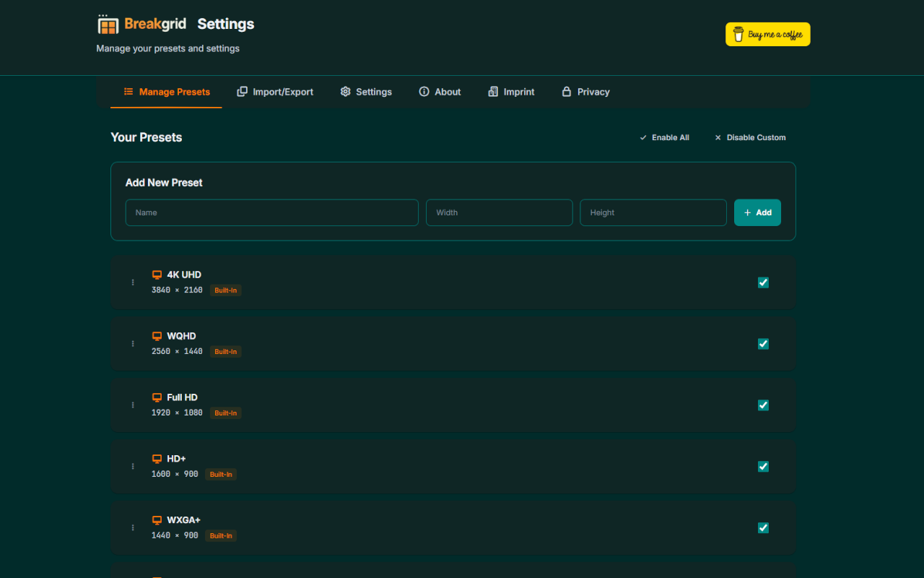This screenshot has width=924, height=578.
Task: Disable the HD+ preset checkbox
Action: (x=763, y=466)
